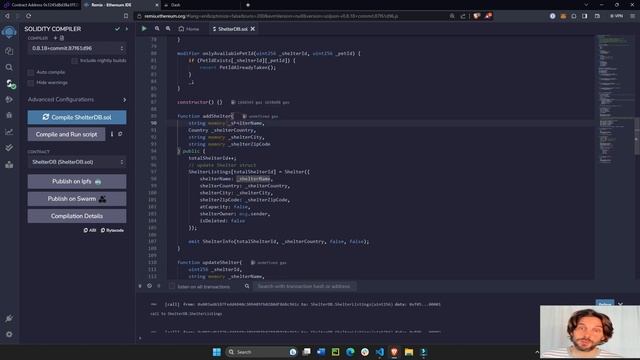Screen dimensions: 640x360
Task: Copy ABI to clipboard
Action: [90, 230]
